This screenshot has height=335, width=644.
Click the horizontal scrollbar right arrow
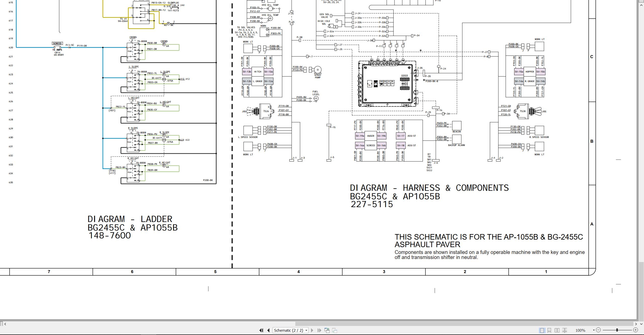click(636, 324)
